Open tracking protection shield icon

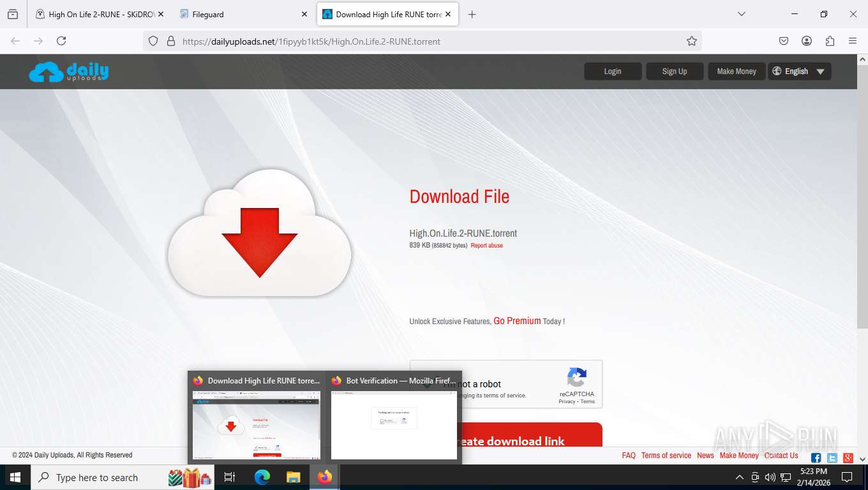(153, 41)
